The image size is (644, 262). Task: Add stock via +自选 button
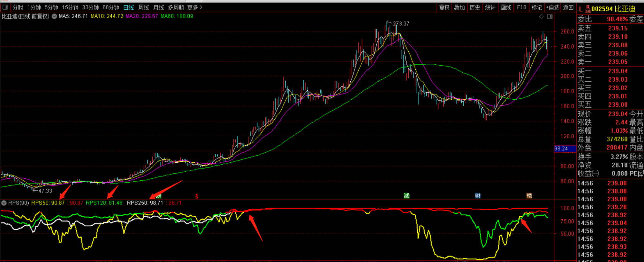[553, 7]
